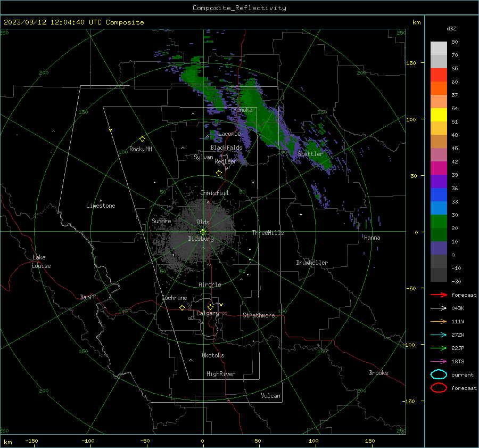Click the Blackfalds label
Viewport: 479px width, 448px height.
[x=226, y=148]
